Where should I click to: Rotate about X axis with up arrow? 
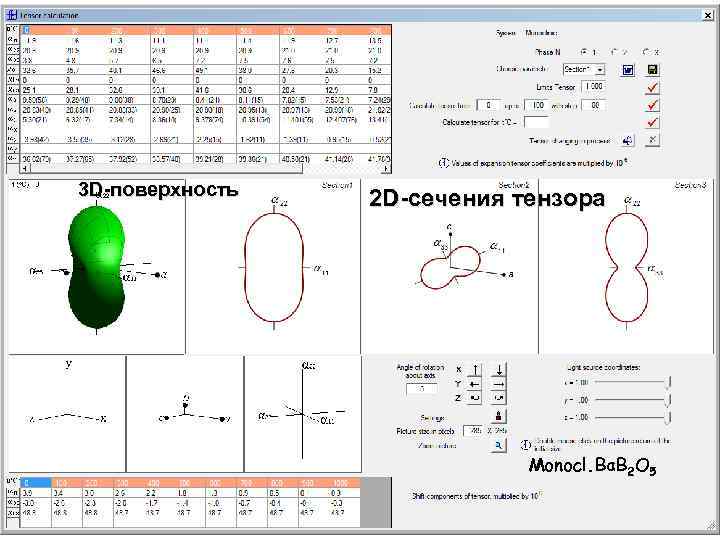click(x=474, y=369)
